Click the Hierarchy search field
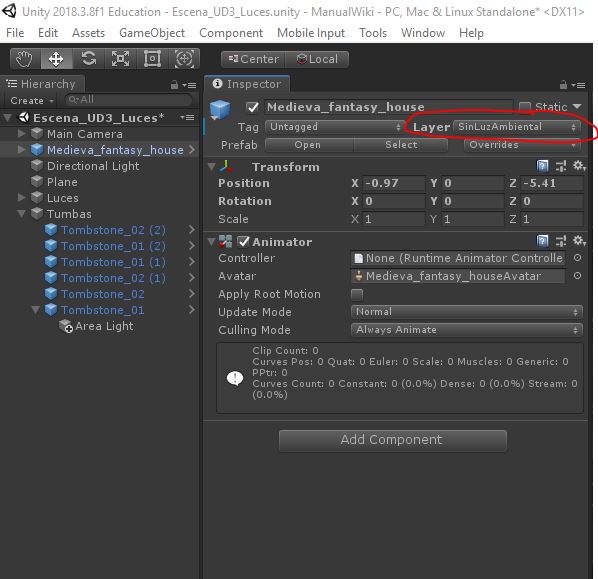Viewport: 598px width, 579px height. (128, 100)
